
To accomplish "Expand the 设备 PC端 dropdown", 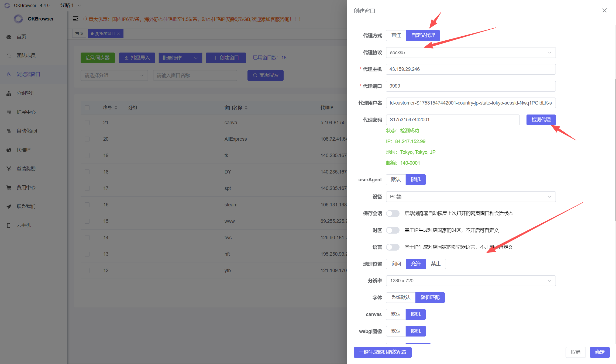I will [x=470, y=197].
